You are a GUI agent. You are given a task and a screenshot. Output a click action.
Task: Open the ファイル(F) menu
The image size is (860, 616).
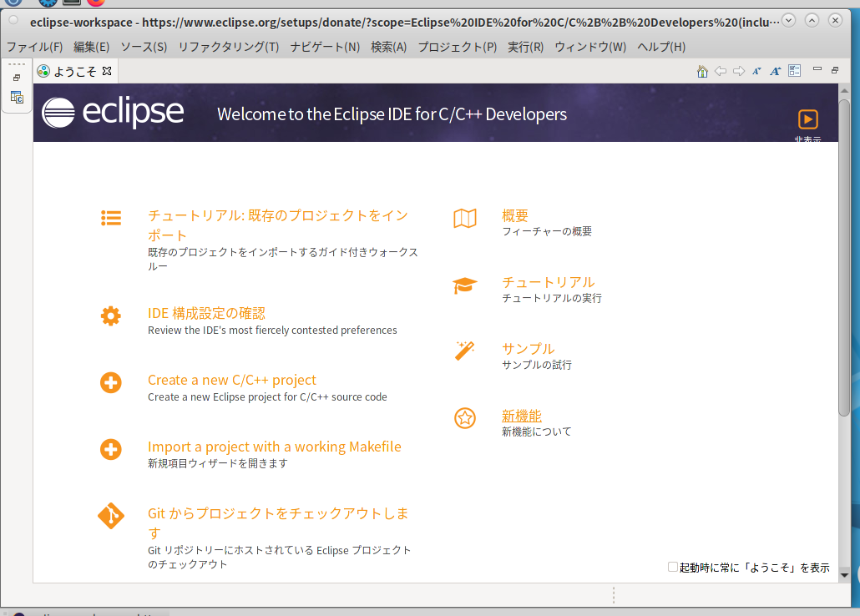34,47
